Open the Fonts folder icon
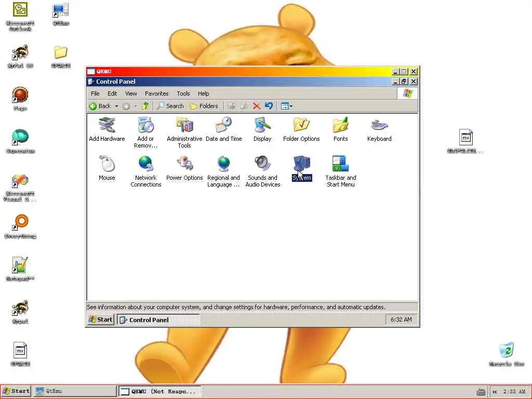The height and width of the screenshot is (399, 532). [340, 129]
